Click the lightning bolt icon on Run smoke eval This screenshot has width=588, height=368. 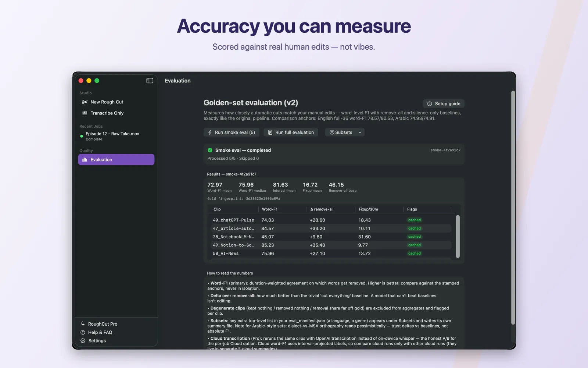point(210,132)
